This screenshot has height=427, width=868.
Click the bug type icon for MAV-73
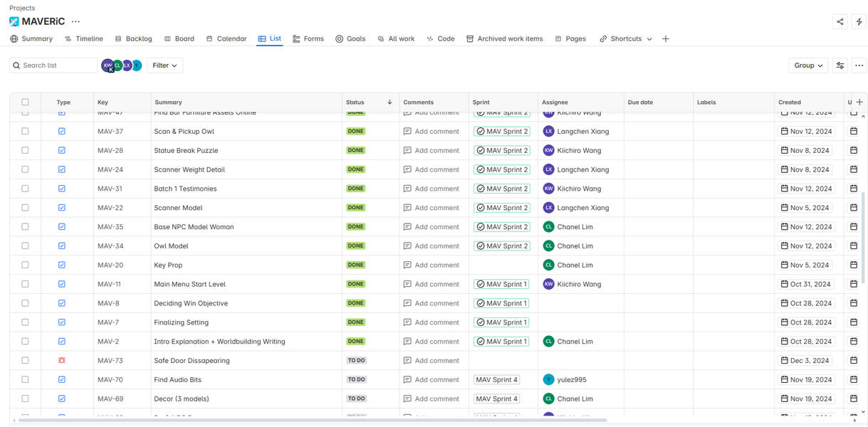coord(62,361)
